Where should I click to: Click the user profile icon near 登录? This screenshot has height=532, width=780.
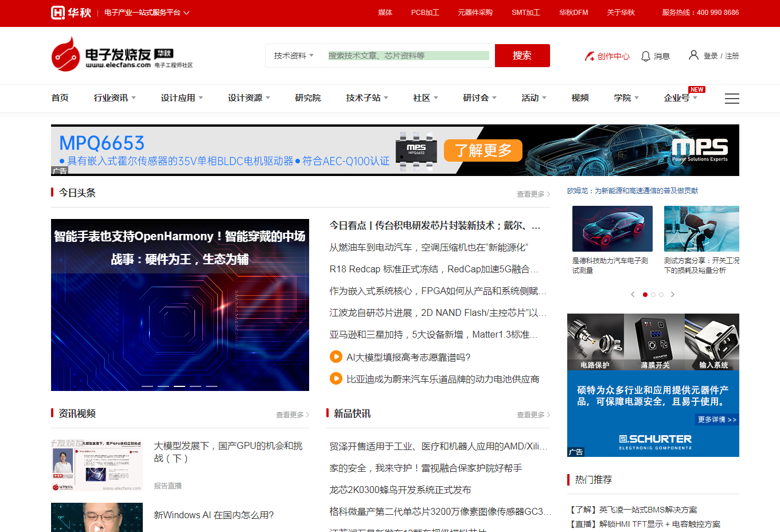(693, 55)
